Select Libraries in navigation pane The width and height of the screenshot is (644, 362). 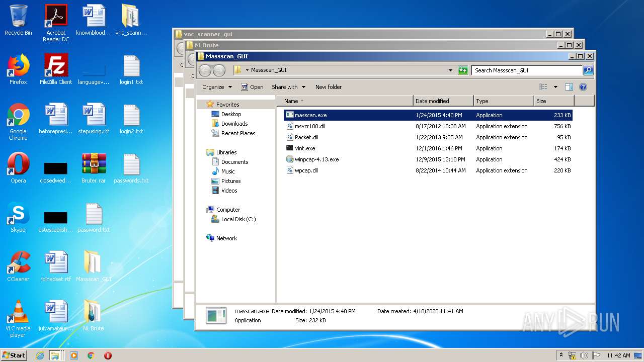point(226,152)
